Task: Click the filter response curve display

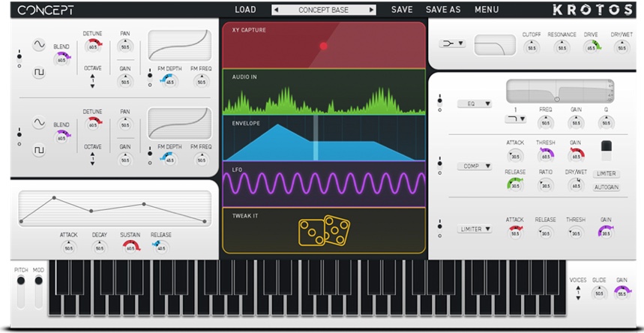Action: coord(495,45)
